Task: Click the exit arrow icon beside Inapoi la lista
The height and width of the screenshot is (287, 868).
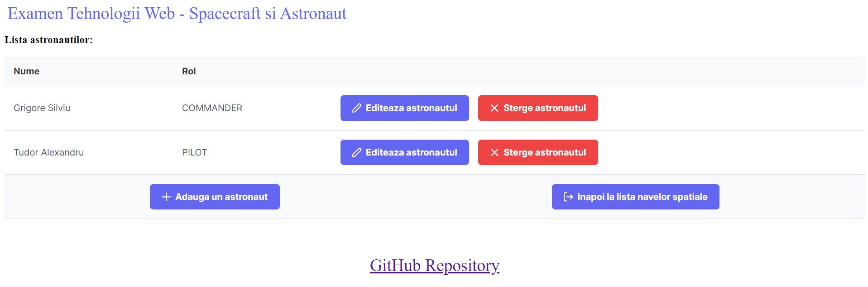Action: (567, 197)
